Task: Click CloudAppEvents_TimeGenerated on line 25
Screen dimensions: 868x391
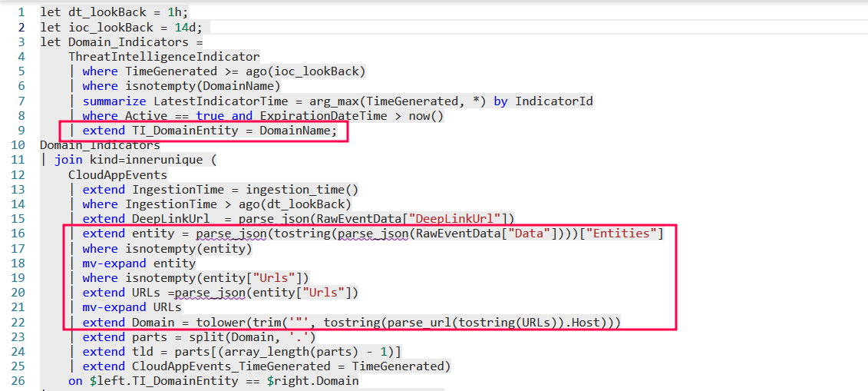Action: [x=232, y=366]
